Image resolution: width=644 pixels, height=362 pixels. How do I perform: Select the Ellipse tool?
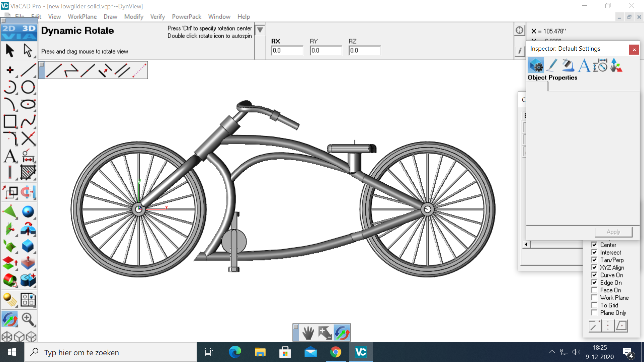pyautogui.click(x=28, y=104)
